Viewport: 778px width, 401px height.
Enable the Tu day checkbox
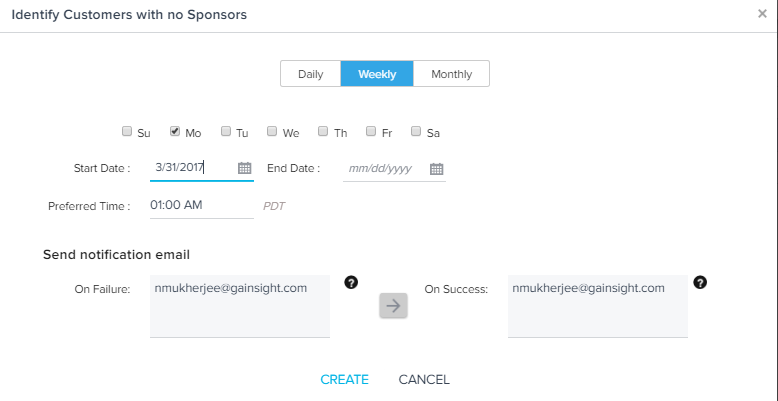pos(226,131)
